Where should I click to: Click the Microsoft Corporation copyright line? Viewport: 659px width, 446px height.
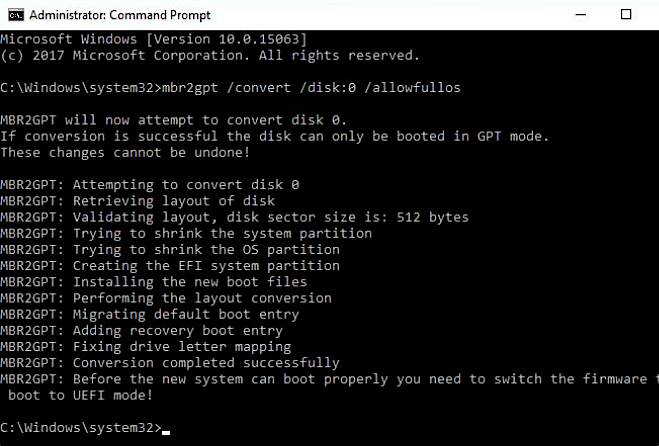[x=210, y=55]
